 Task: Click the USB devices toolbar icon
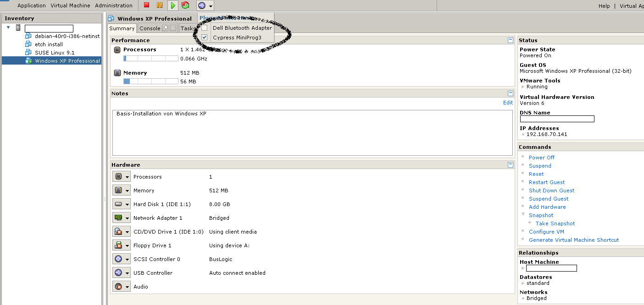[x=202, y=5]
